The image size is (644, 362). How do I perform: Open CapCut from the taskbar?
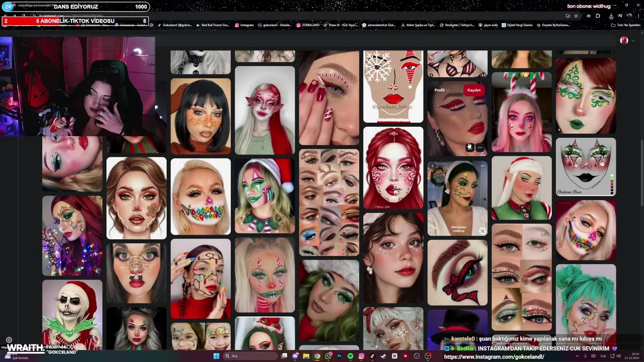(x=394, y=356)
